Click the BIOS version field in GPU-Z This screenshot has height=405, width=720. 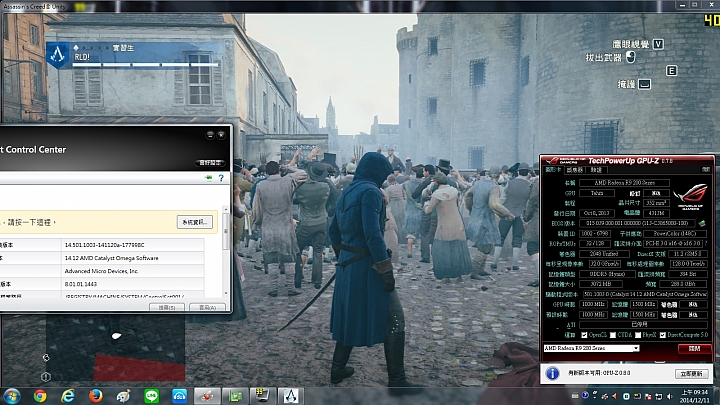(637, 223)
